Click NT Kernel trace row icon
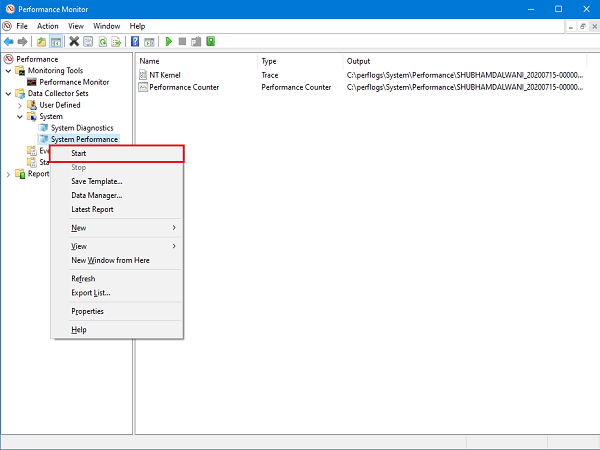 pos(143,75)
